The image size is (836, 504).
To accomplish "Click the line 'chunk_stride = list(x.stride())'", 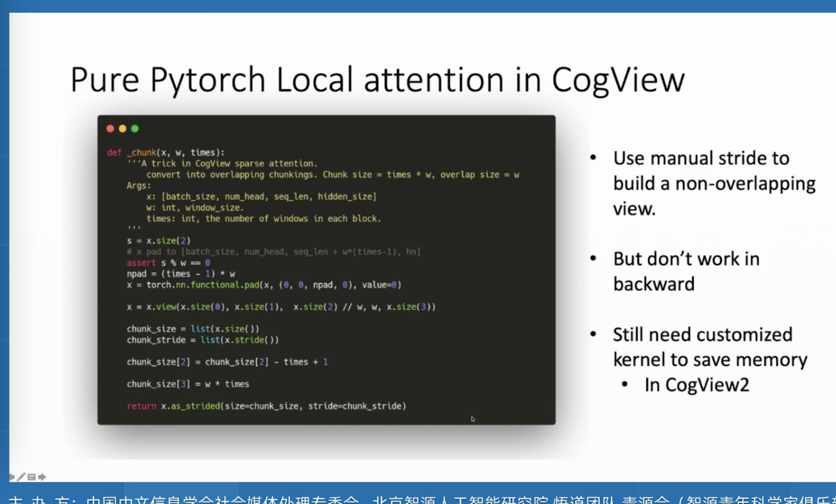I will pyautogui.click(x=202, y=340).
